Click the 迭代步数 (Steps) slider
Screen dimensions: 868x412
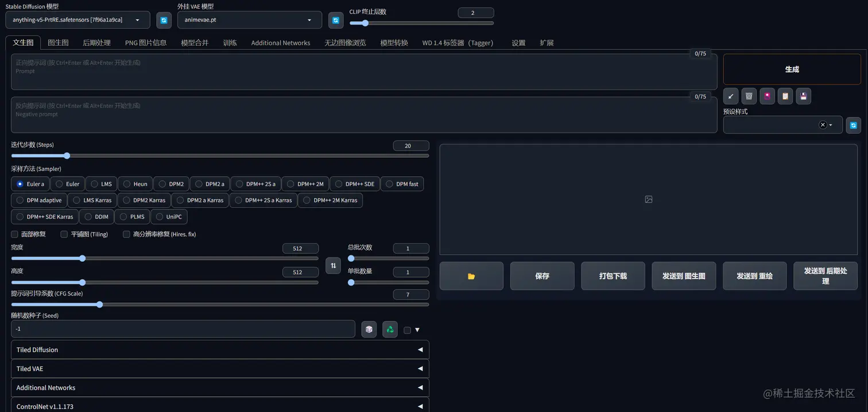pos(220,156)
